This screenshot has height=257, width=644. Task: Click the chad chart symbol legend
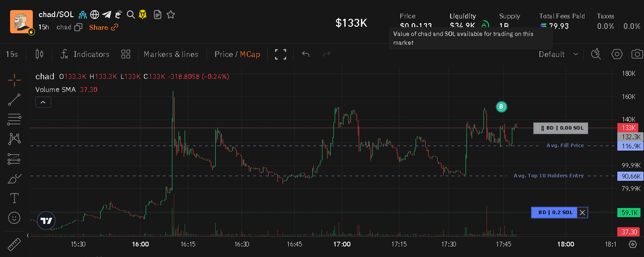[x=45, y=76]
